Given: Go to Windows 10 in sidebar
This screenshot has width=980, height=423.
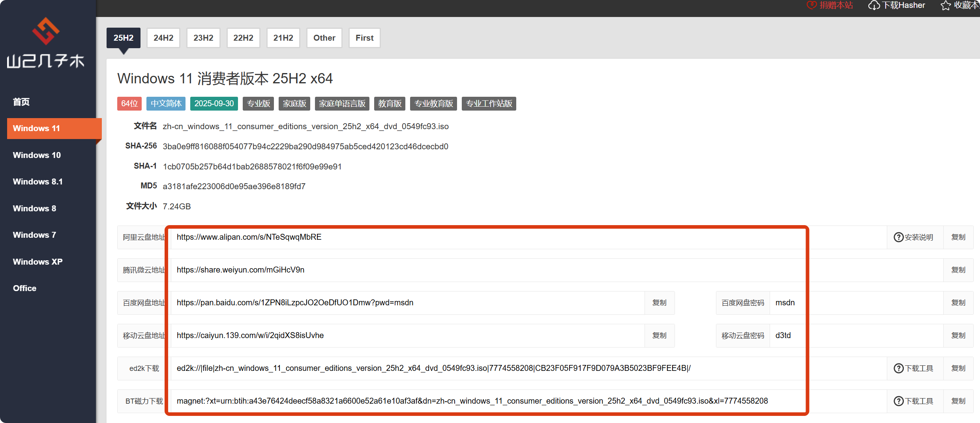Looking at the screenshot, I should pyautogui.click(x=37, y=155).
